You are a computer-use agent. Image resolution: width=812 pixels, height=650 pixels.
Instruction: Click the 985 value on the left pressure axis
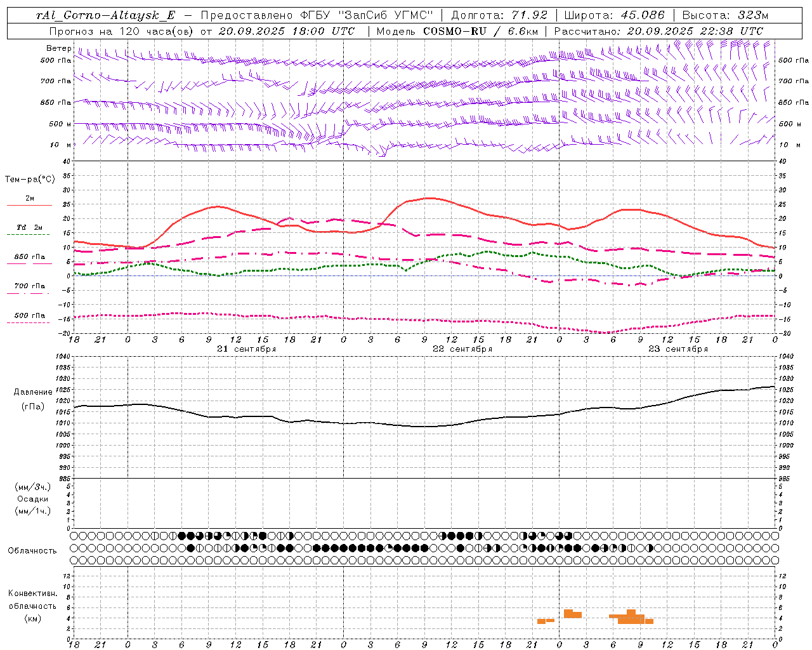point(63,479)
